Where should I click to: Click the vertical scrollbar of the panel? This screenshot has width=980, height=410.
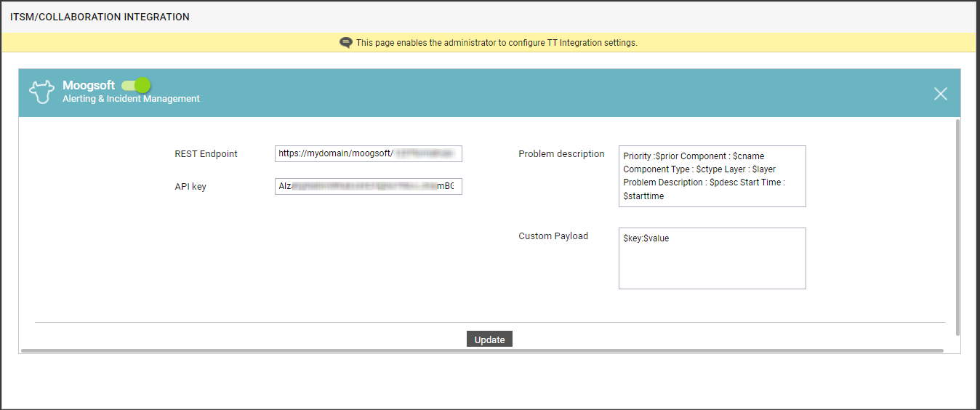(x=957, y=227)
